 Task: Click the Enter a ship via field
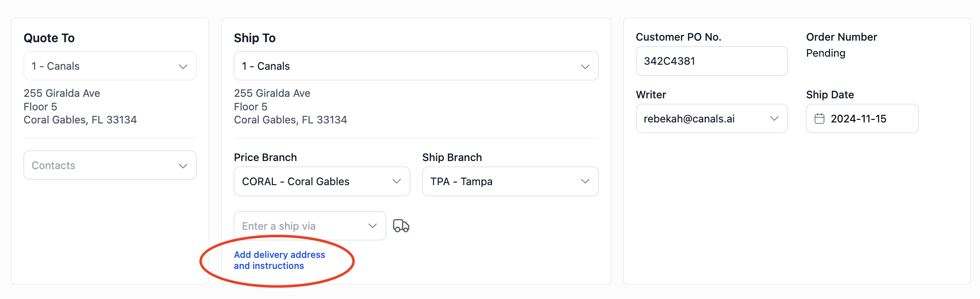click(309, 226)
